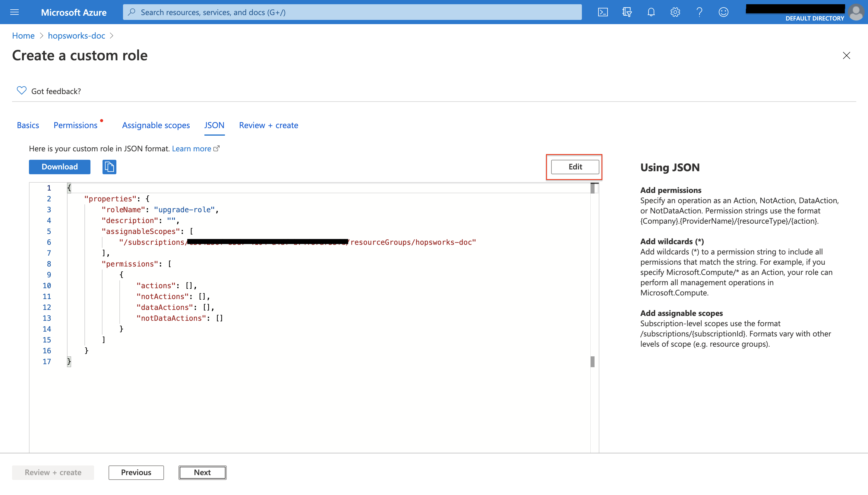The width and height of the screenshot is (868, 495).
Task: Switch to the Permissions tab
Action: [x=75, y=125]
